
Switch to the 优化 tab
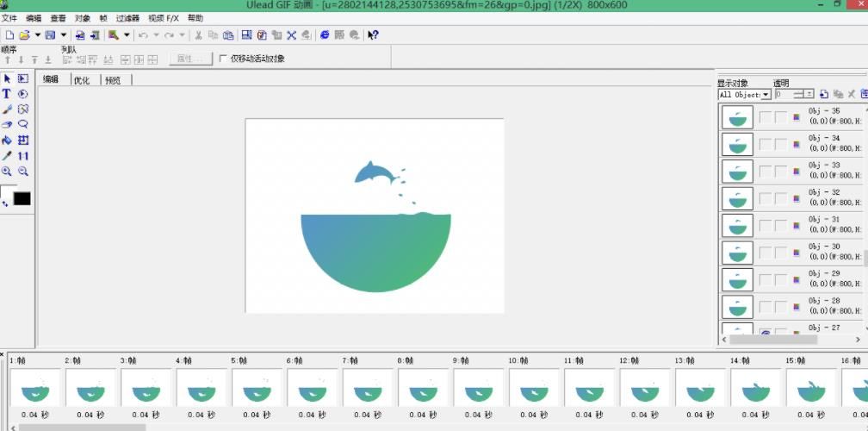(81, 80)
